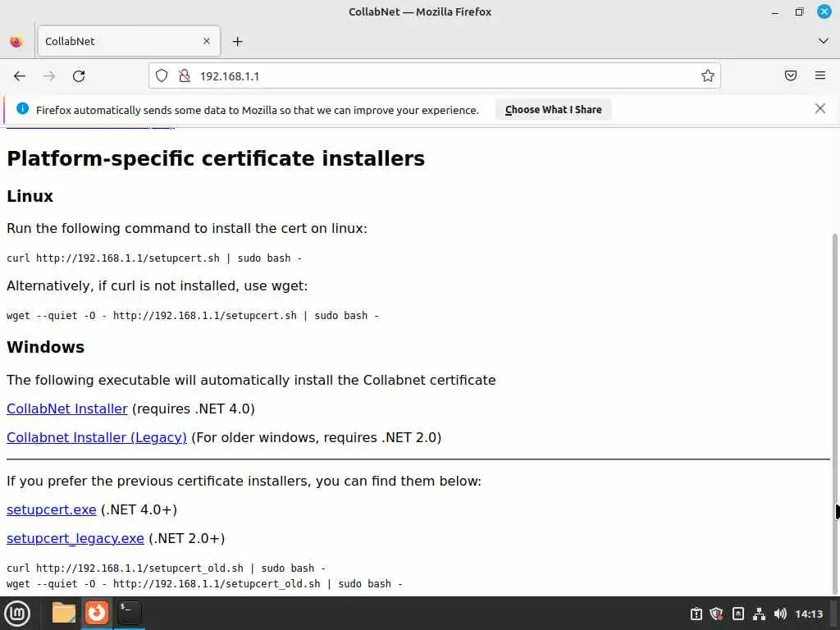Click the notes tray icon beside the network icon
840x630 pixels.
pos(738,614)
